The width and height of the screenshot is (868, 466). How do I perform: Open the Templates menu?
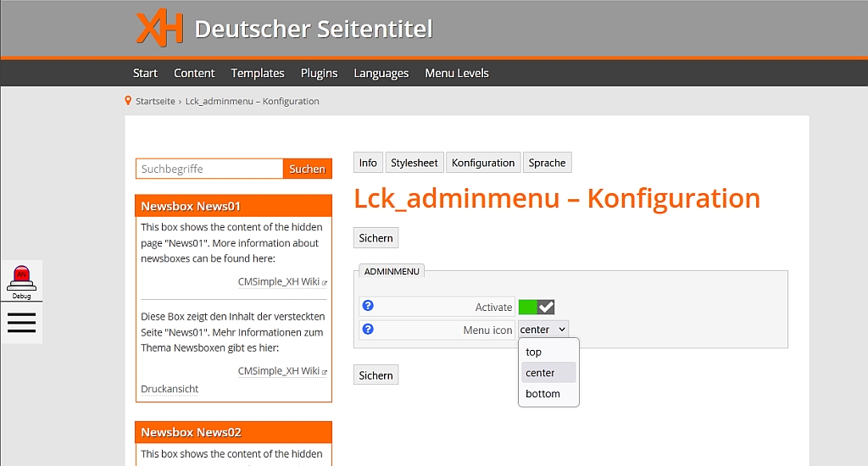(258, 73)
